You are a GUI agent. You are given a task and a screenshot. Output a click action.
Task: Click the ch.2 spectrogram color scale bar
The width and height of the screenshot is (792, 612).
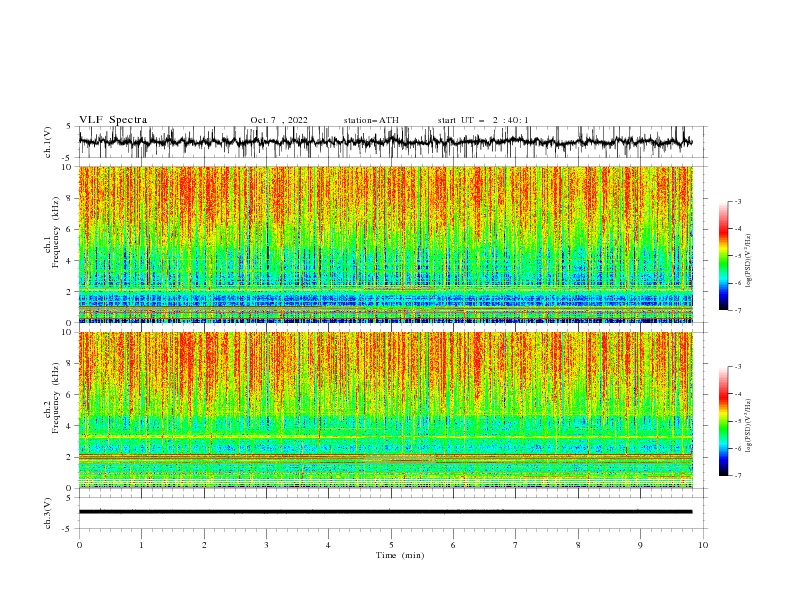723,421
